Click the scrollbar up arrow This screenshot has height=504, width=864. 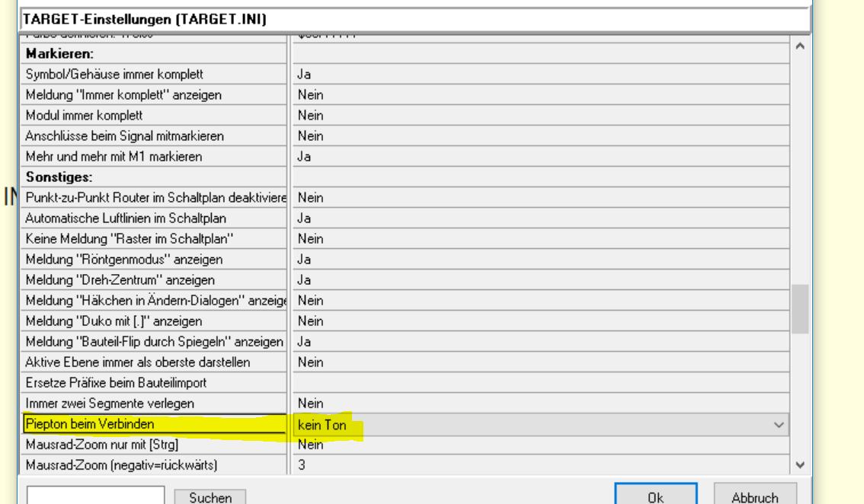800,46
